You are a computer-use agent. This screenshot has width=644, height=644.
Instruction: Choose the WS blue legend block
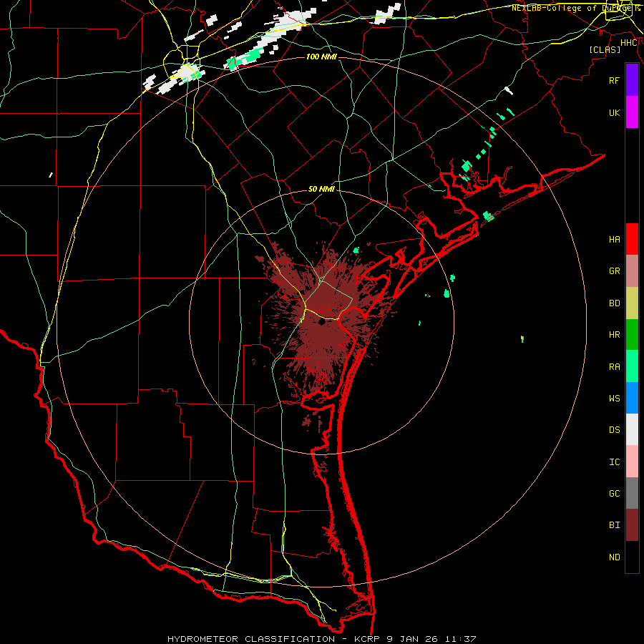(632, 398)
